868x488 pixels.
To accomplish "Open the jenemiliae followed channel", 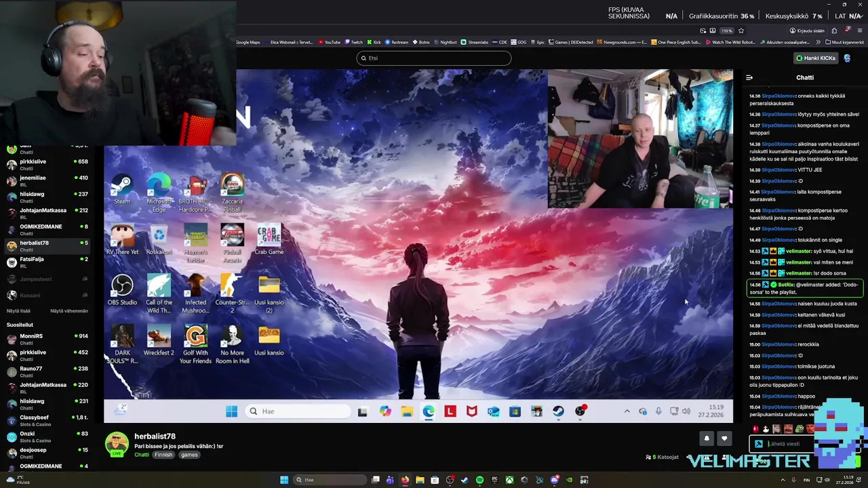I will pos(47,180).
